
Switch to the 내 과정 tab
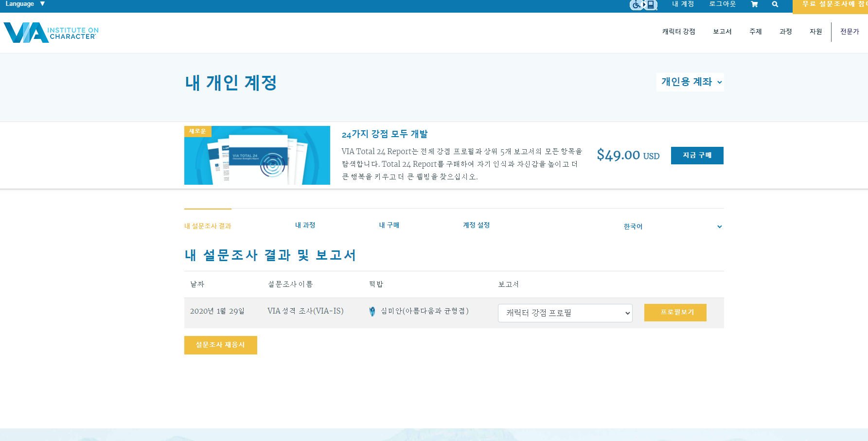pyautogui.click(x=305, y=225)
